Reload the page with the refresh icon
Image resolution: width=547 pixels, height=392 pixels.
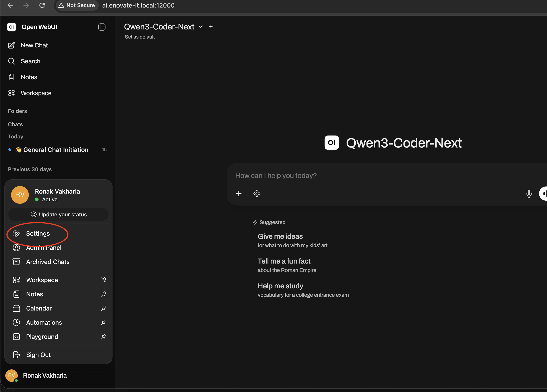click(42, 5)
